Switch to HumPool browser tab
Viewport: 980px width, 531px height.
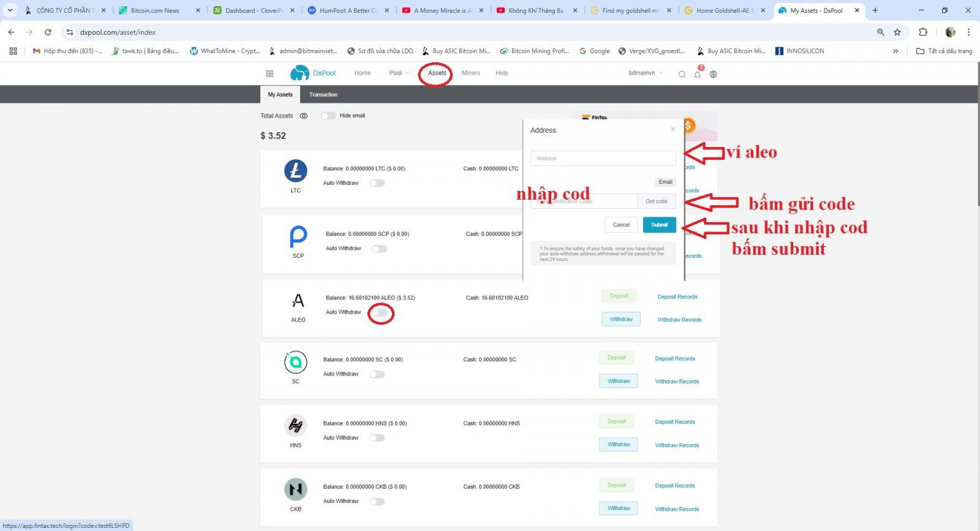click(x=349, y=10)
